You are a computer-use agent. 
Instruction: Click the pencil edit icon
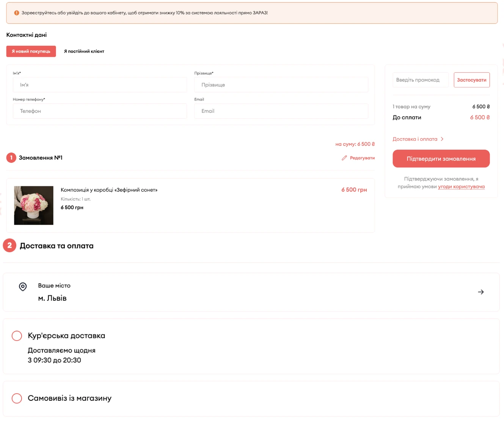click(x=344, y=158)
